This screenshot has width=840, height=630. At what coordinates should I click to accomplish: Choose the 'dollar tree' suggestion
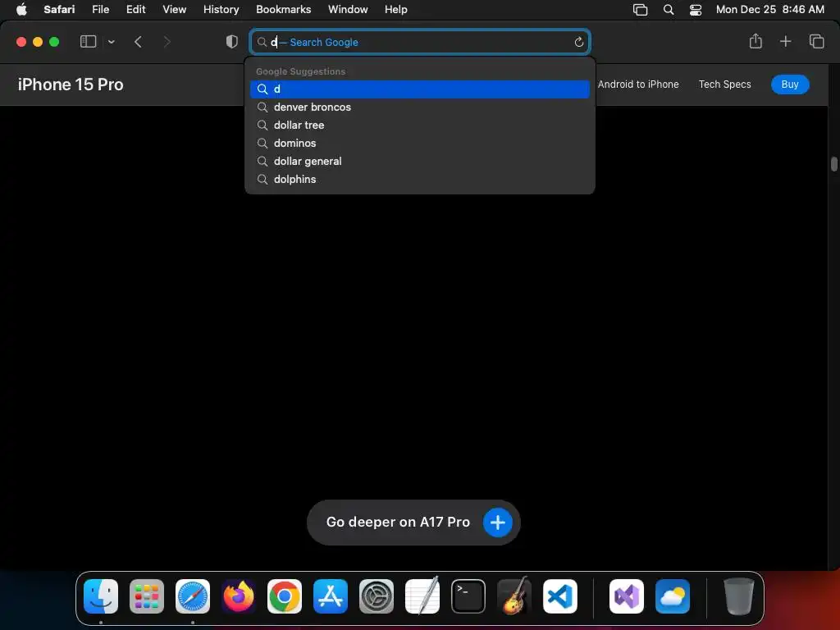point(420,126)
